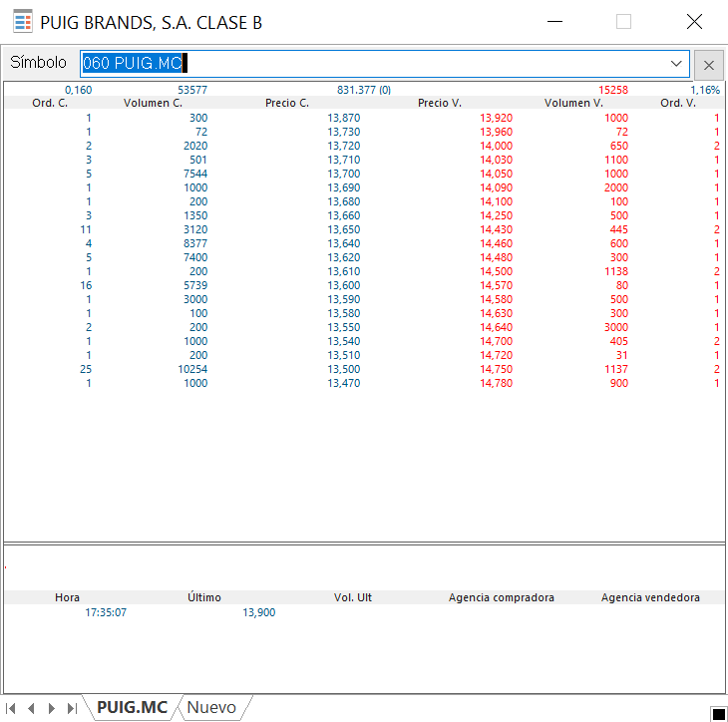Click the Símbolo input field
Image resolution: width=728 pixels, height=722 pixels.
(379, 64)
